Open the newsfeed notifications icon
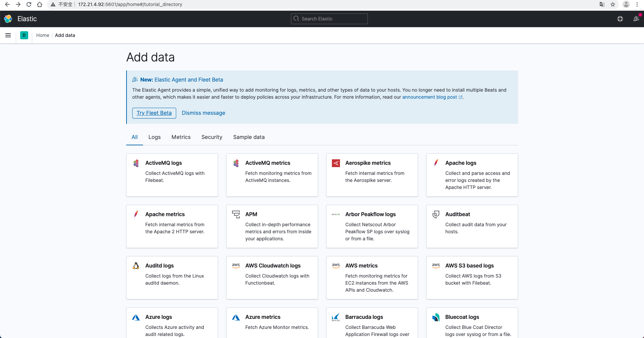Screen dimensions: 644x338 click(636, 19)
